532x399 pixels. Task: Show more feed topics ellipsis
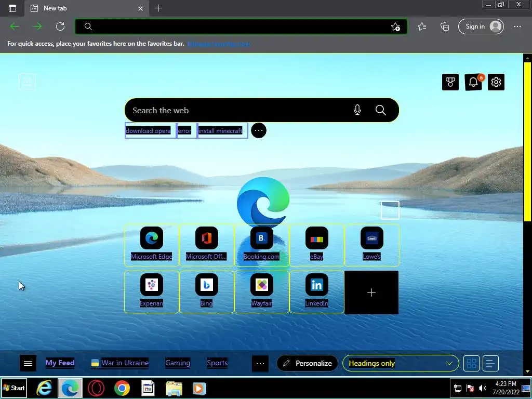pyautogui.click(x=260, y=363)
